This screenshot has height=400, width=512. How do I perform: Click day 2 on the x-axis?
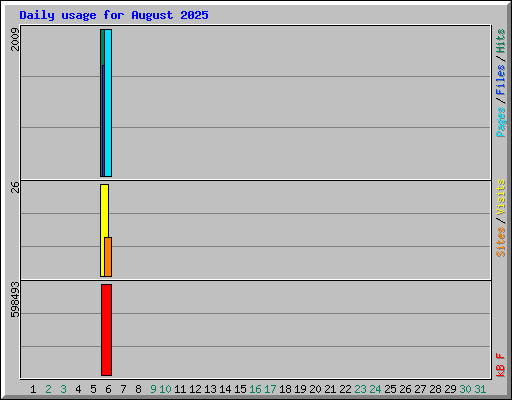pos(48,389)
